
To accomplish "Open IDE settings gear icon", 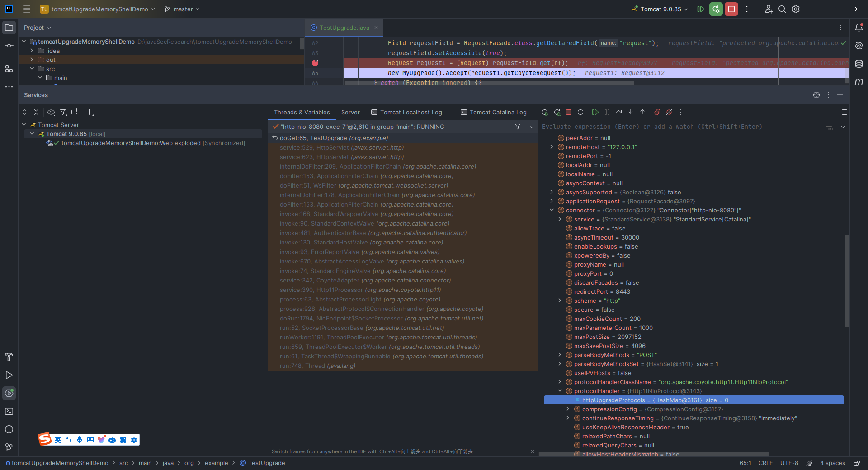I will click(796, 9).
